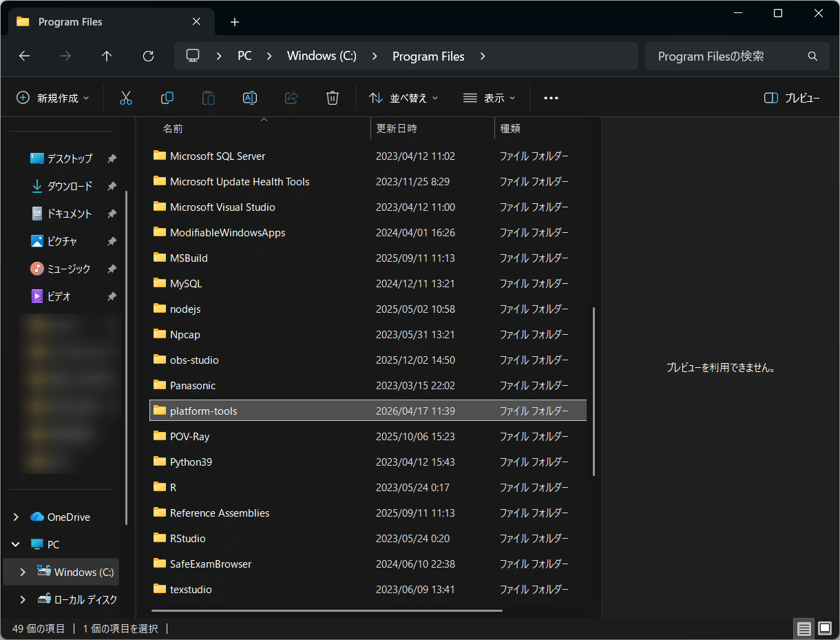Refresh the current folder view
Image resolution: width=840 pixels, height=640 pixels.
148,56
